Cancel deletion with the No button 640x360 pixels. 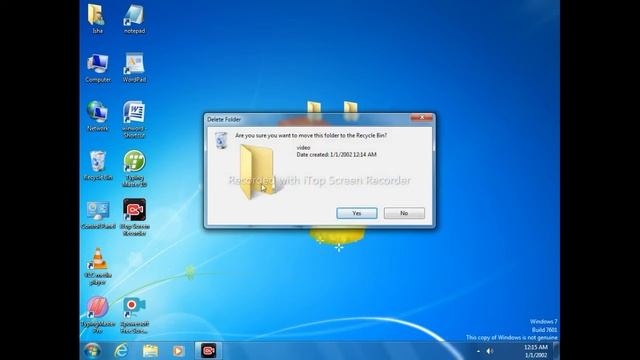coord(404,213)
